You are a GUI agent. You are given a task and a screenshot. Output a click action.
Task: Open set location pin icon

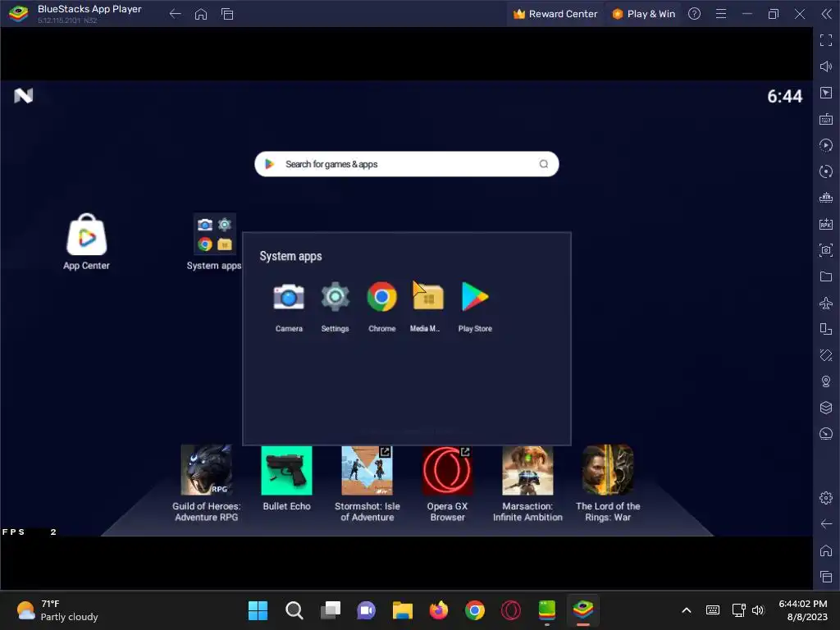point(826,381)
